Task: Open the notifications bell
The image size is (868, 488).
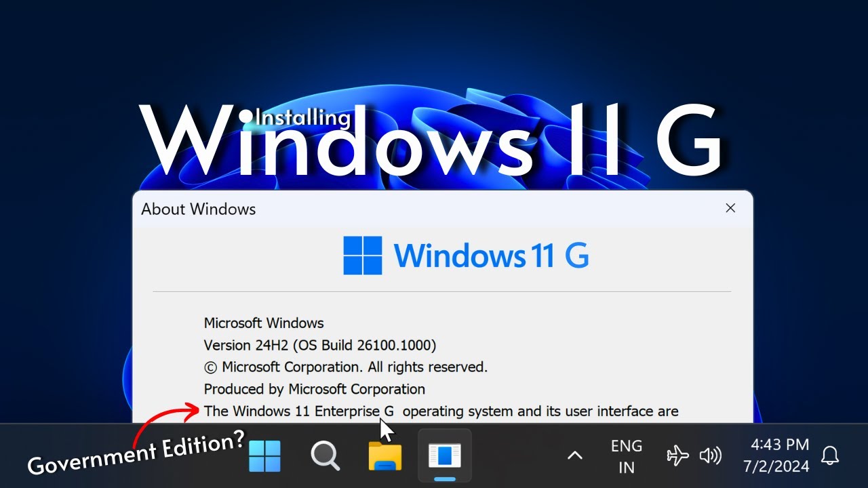Action: tap(830, 455)
